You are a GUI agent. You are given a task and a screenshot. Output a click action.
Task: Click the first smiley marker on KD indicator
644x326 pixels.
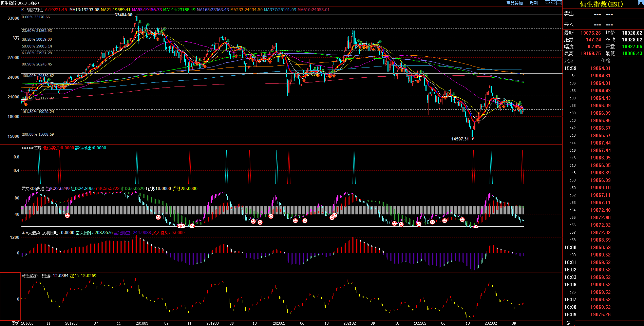coord(67,215)
